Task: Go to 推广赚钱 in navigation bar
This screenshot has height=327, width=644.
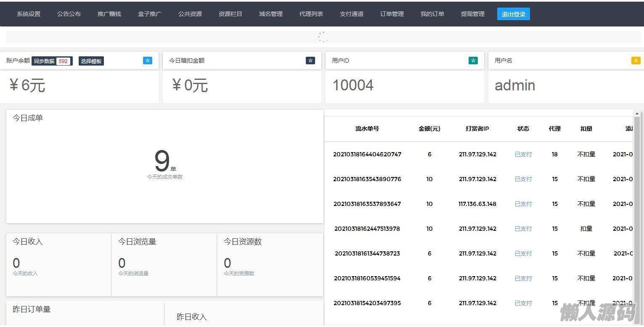Action: [109, 14]
